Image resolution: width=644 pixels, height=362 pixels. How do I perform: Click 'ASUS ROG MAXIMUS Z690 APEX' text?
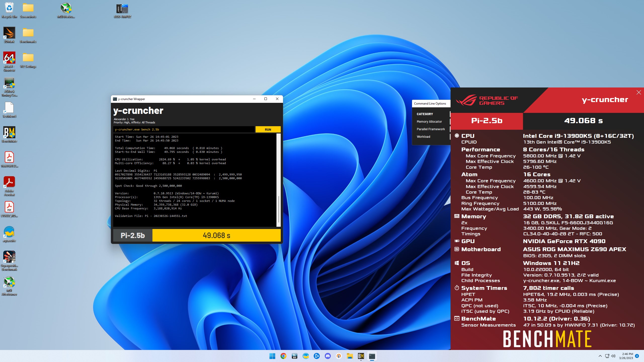(x=575, y=249)
